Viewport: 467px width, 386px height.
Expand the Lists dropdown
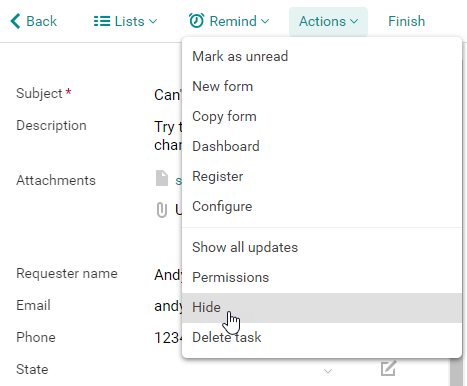pos(125,21)
